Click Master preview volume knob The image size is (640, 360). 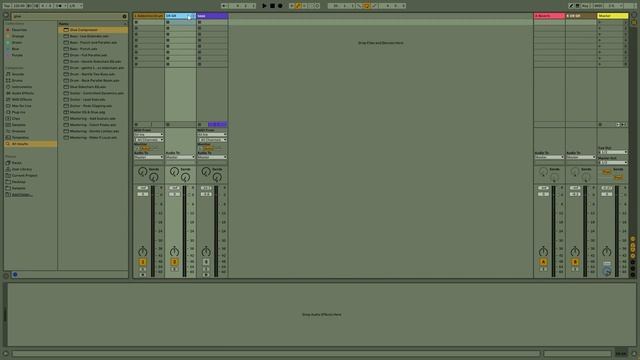(607, 271)
